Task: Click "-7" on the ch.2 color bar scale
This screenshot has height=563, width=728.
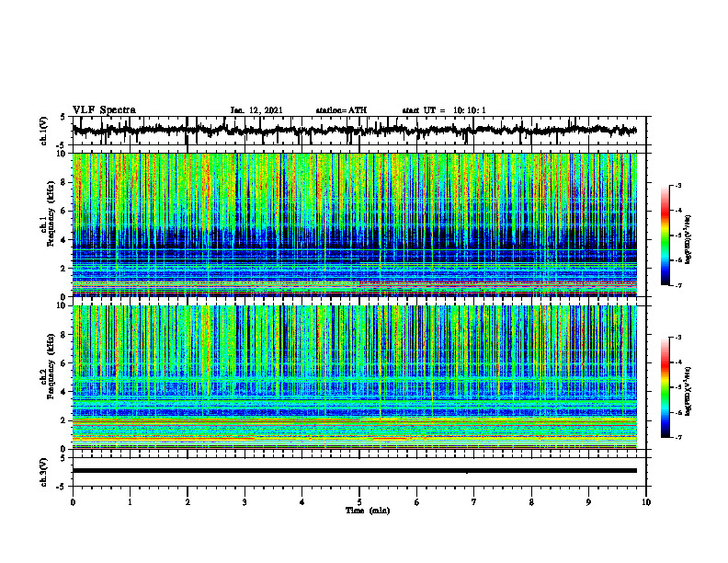Action: tap(678, 437)
